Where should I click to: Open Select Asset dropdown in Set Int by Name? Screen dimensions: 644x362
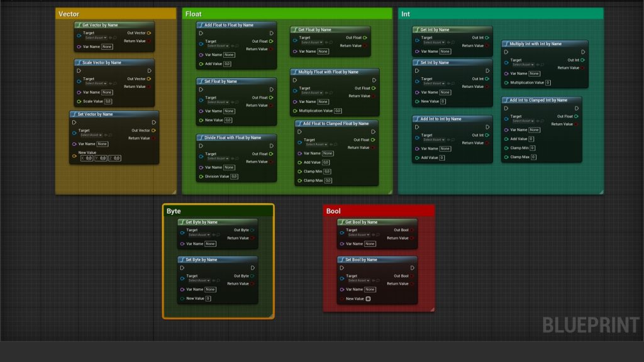[x=433, y=84]
